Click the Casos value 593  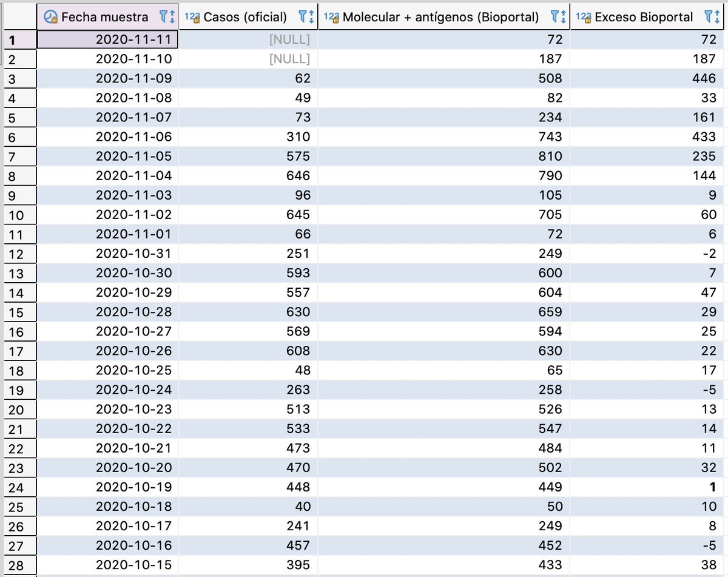click(248, 273)
